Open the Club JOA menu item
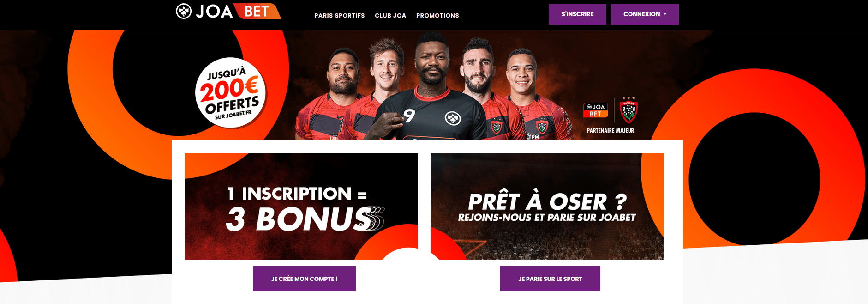 pyautogui.click(x=390, y=16)
